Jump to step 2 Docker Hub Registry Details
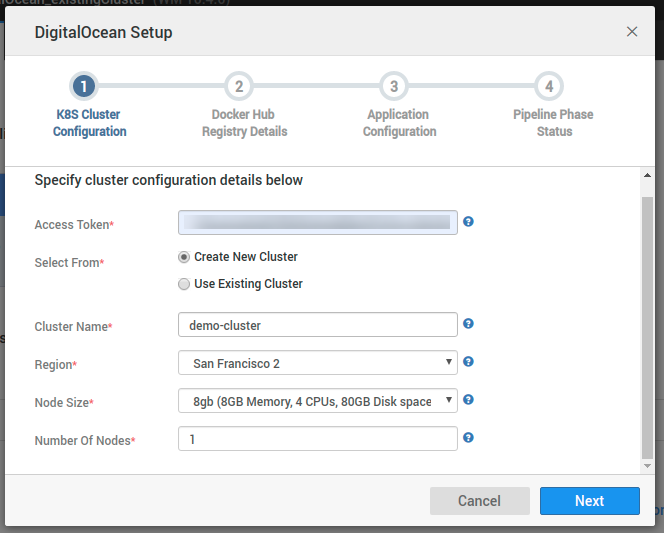Screen dimensions: 664x533 point(239,86)
